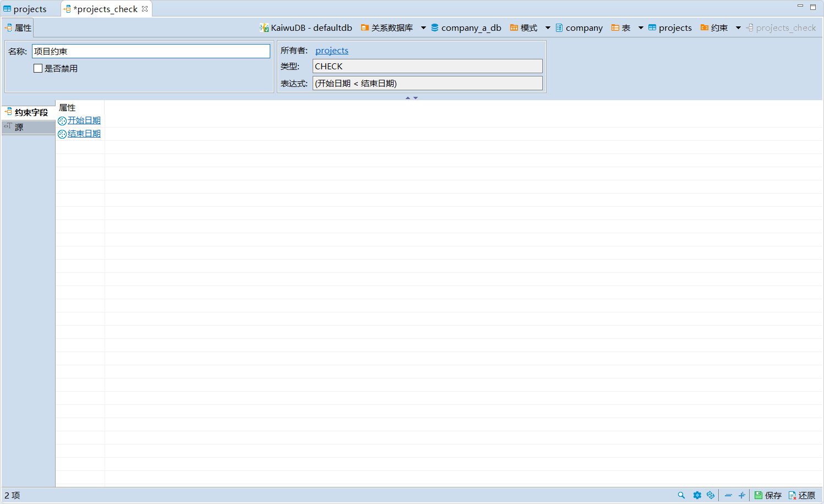Click the plus add-row icon
Image resolution: width=824 pixels, height=504 pixels.
pyautogui.click(x=741, y=495)
